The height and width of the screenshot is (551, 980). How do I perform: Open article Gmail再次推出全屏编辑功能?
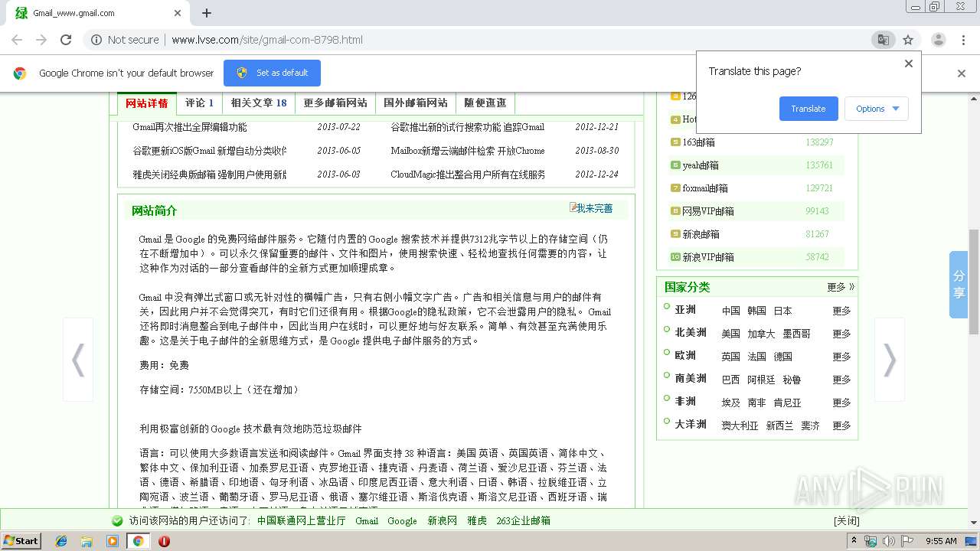190,127
